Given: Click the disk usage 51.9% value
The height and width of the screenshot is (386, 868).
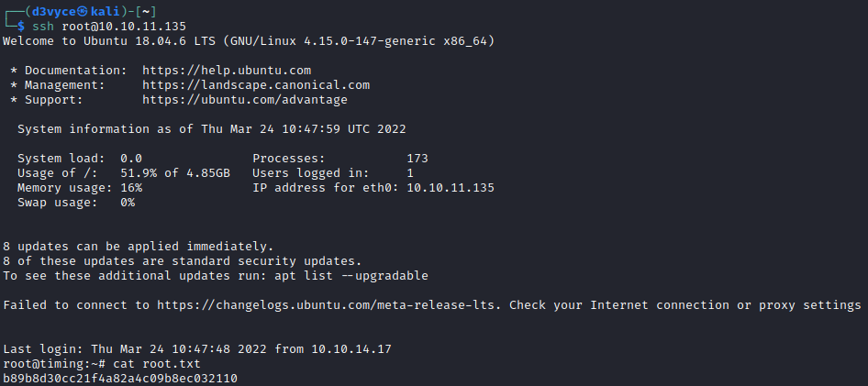Looking at the screenshot, I should (139, 173).
